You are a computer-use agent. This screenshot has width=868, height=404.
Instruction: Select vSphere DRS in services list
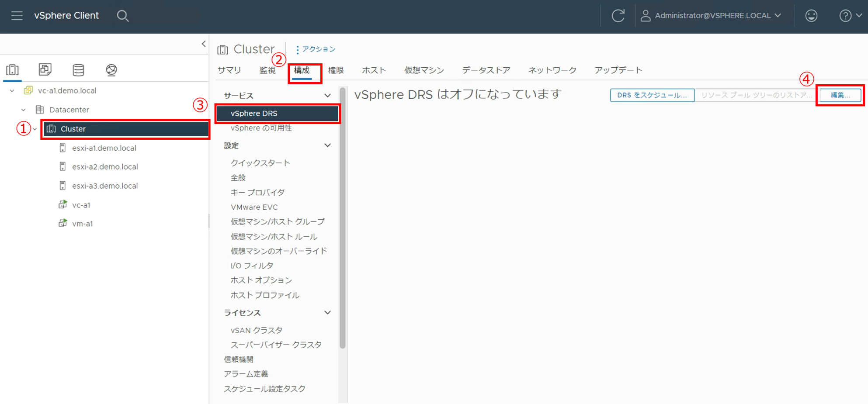pos(278,114)
